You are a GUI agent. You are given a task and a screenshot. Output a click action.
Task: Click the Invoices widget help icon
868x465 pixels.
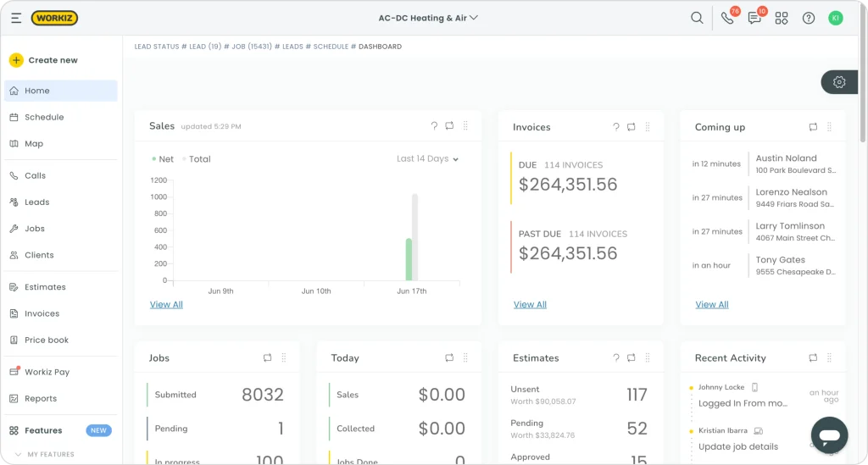(x=616, y=127)
